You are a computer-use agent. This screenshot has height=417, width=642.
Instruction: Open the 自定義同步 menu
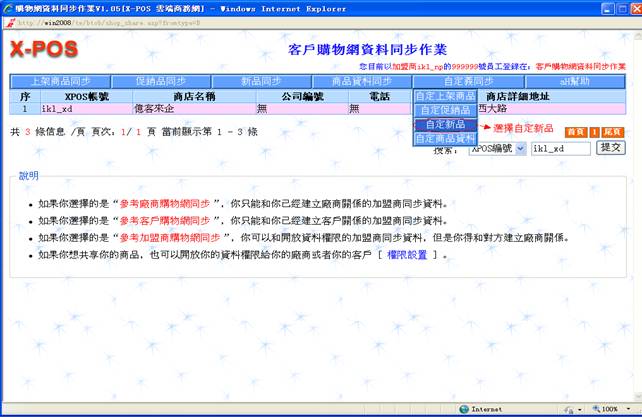point(468,81)
